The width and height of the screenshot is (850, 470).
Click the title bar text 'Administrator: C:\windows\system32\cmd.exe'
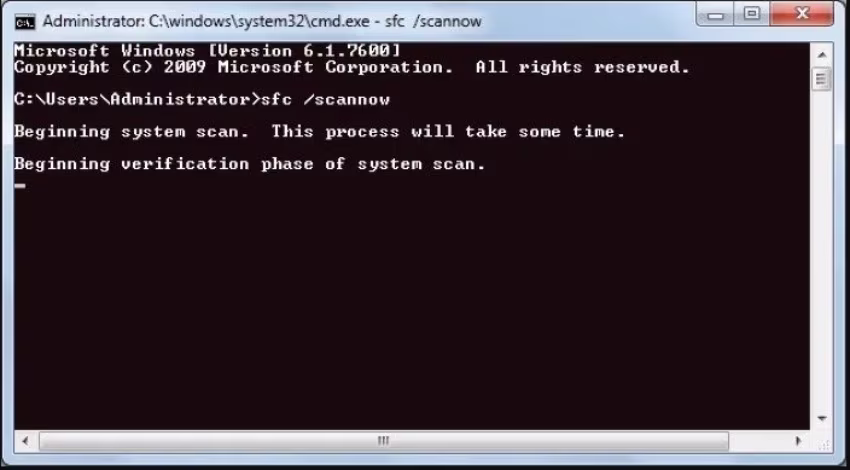point(208,22)
